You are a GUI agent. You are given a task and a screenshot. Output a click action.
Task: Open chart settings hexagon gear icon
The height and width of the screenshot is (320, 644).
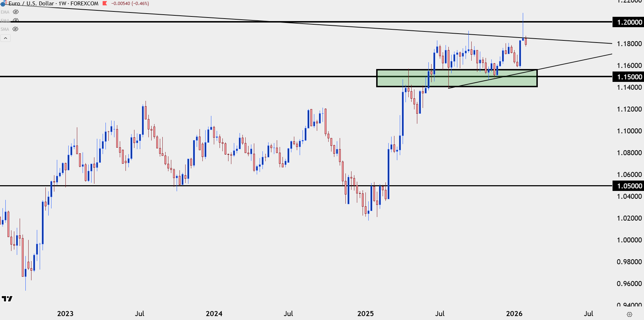click(629, 314)
